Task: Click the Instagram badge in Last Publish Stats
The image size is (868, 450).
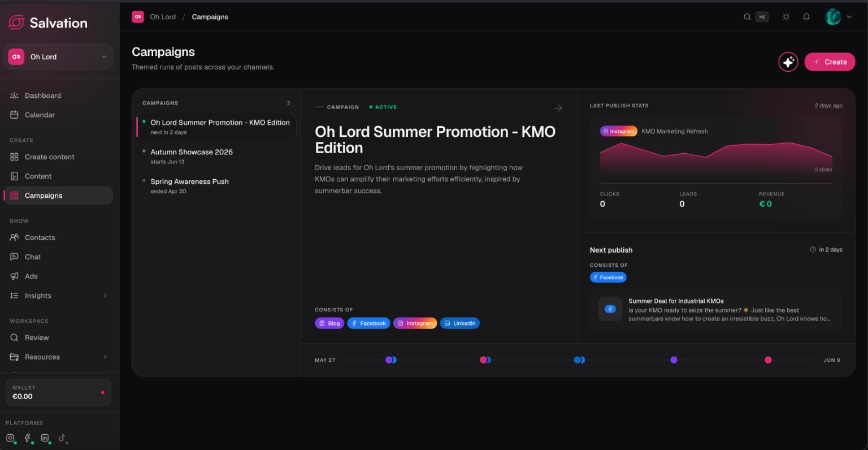Action: click(x=619, y=131)
